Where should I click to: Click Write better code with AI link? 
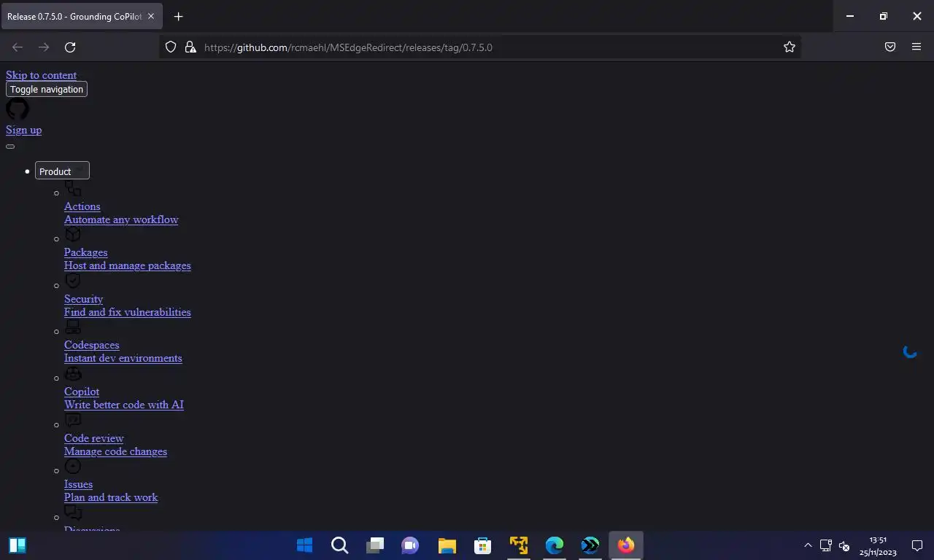coord(124,405)
